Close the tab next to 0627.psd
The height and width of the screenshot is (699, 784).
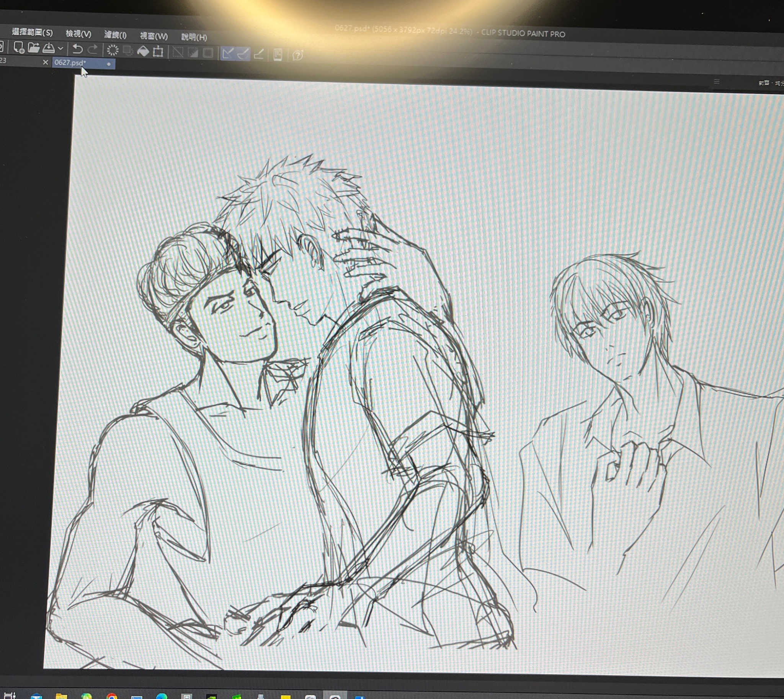point(45,62)
